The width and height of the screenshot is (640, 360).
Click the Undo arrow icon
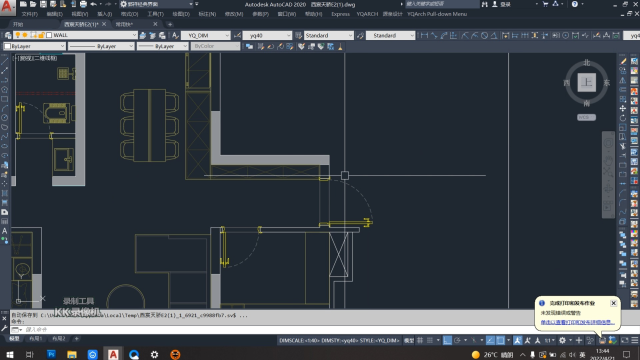pyautogui.click(x=94, y=4)
